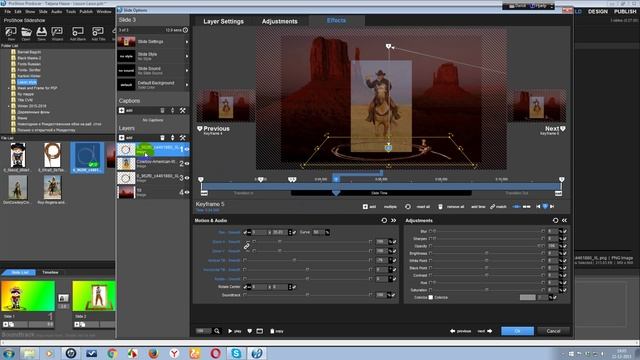This screenshot has height=360, width=640.
Task: Click the New show toolbar icon
Action: 11,32
